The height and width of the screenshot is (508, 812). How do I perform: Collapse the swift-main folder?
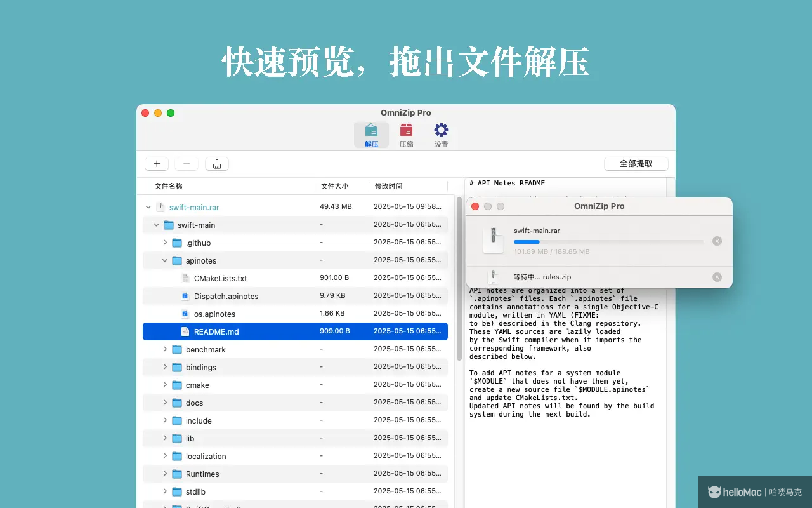[157, 225]
